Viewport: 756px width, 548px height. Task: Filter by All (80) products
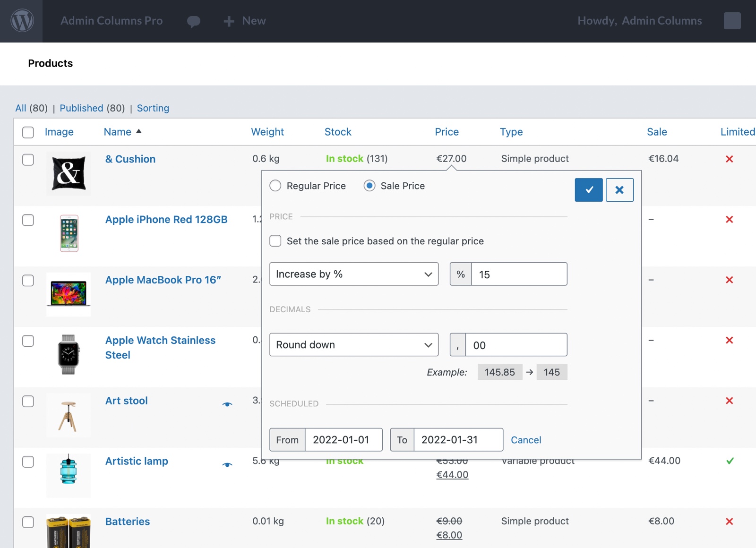[x=31, y=108]
